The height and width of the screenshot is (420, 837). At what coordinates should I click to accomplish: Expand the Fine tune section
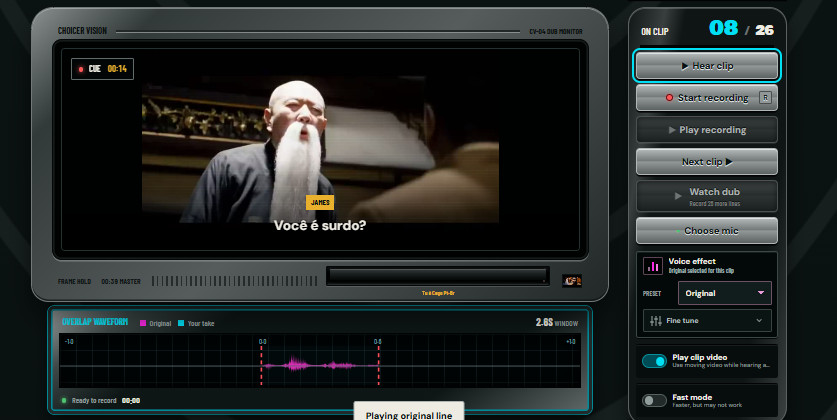(707, 321)
